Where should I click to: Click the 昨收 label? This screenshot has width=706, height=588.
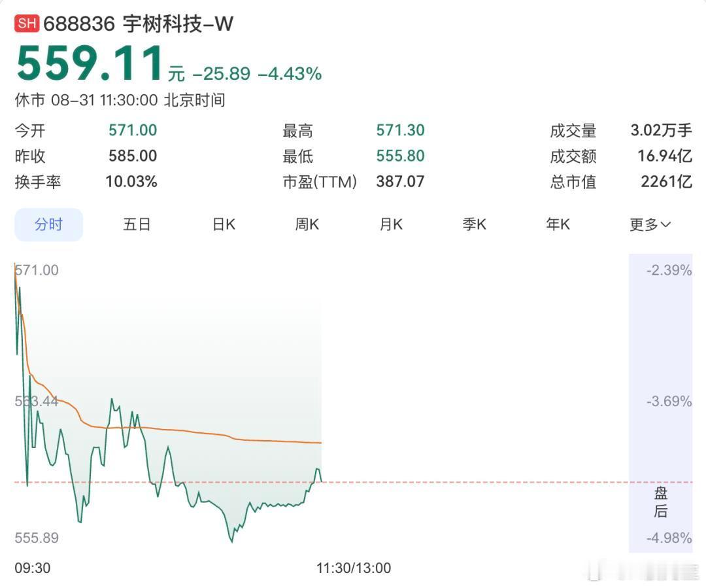click(30, 156)
